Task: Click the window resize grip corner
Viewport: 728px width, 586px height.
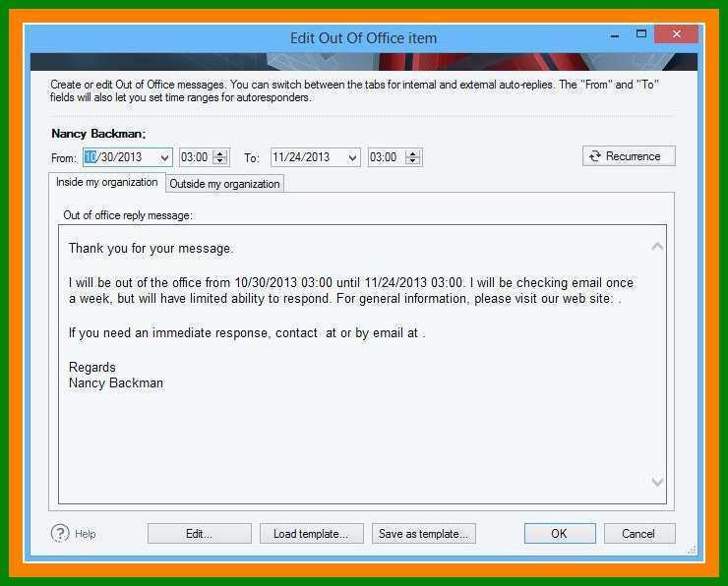Action: click(692, 551)
